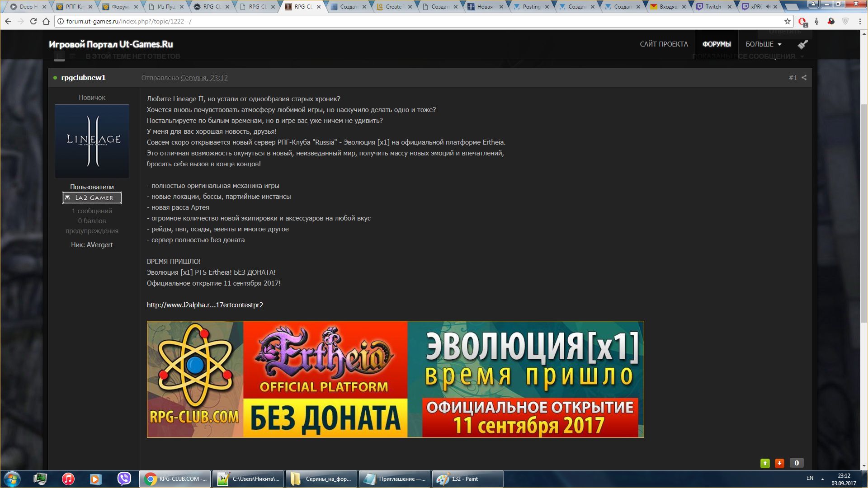
Task: Open the САЙТ ПРОЕКТА menu item
Action: [664, 44]
